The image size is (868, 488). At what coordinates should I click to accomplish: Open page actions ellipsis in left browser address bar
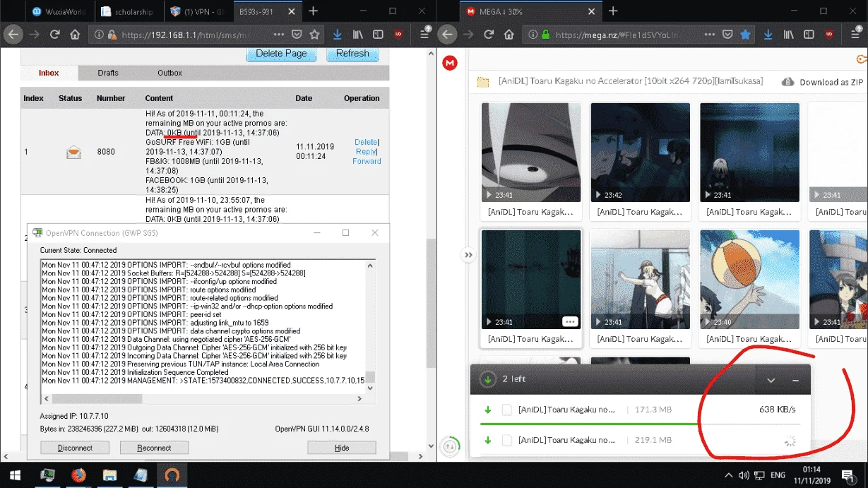[279, 35]
